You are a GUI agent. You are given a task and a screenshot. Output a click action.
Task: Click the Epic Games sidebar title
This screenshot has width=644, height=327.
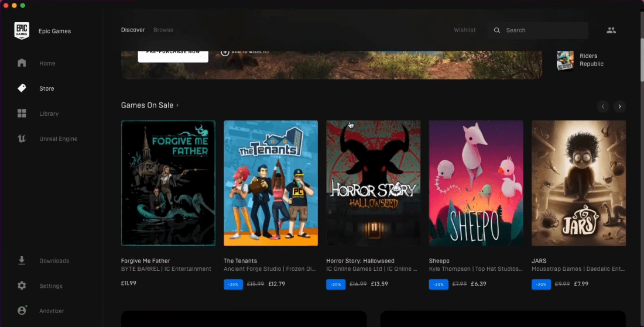click(54, 31)
